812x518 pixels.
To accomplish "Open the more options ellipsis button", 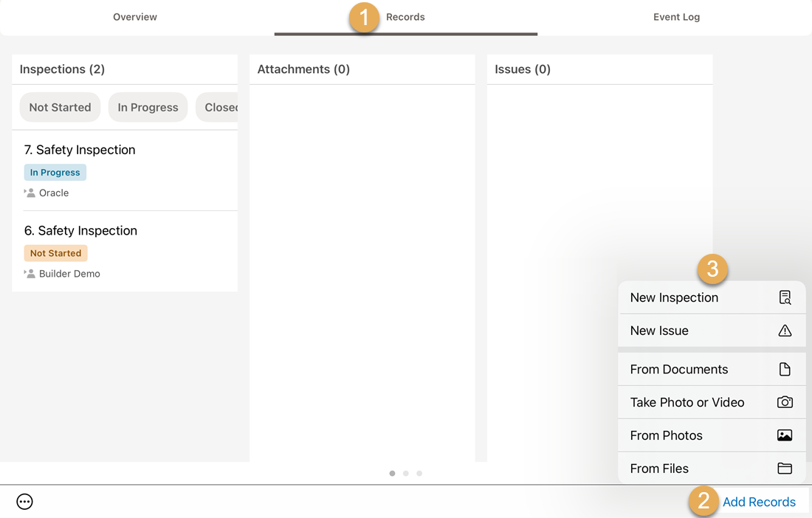I will tap(25, 502).
